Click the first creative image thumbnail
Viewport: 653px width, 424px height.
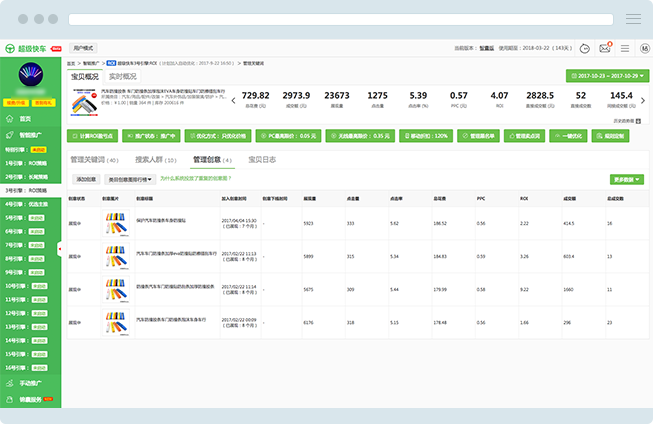click(x=121, y=223)
